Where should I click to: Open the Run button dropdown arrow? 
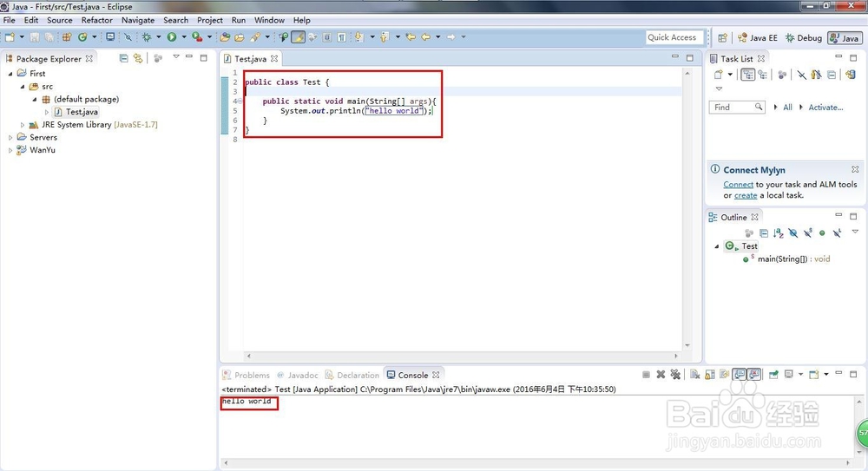pyautogui.click(x=184, y=37)
